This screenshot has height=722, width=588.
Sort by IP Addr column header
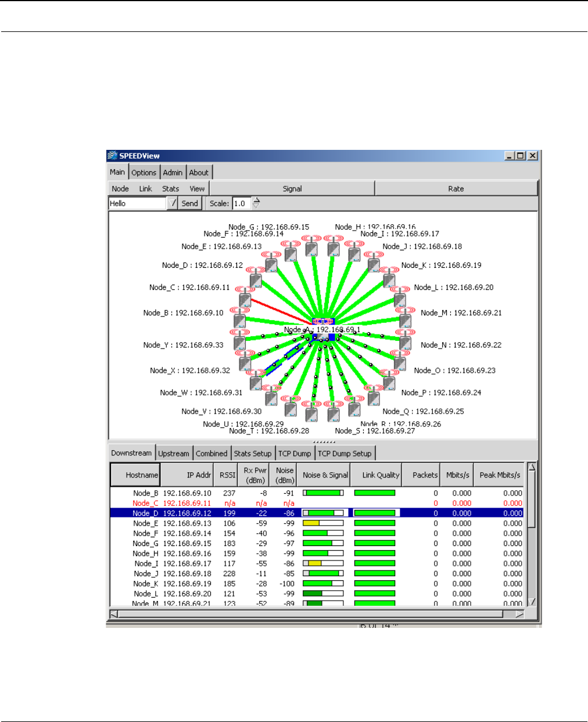tap(187, 475)
